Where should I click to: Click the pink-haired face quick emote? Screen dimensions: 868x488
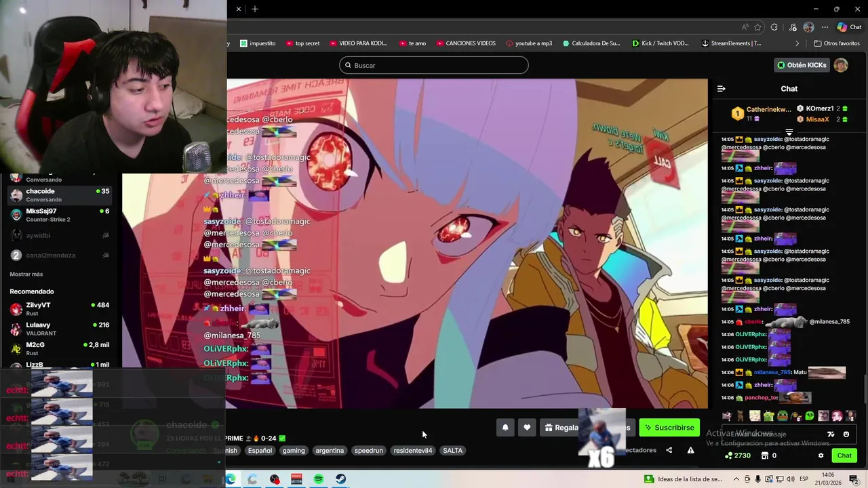tap(837, 415)
